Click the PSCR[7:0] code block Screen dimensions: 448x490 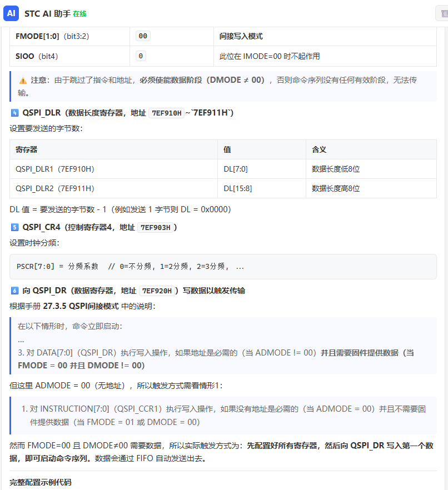(x=223, y=267)
